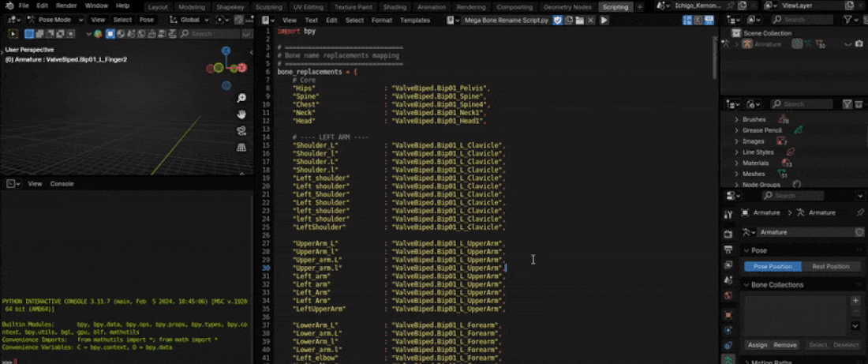Open bone collection specials down-arrow menu
Screen dimensions: 868x364
pos(855,326)
